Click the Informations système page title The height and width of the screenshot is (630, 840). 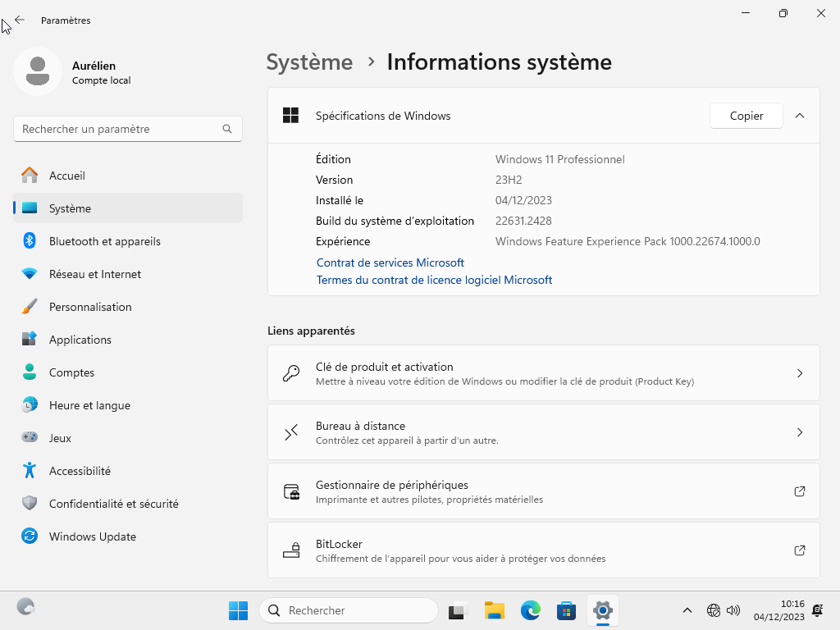500,62
